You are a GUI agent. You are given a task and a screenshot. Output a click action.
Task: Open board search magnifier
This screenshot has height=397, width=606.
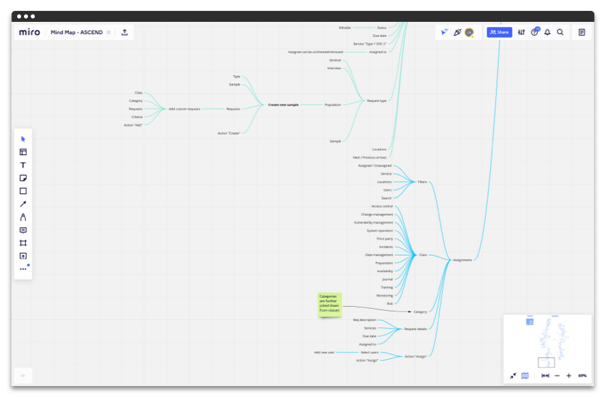(560, 32)
